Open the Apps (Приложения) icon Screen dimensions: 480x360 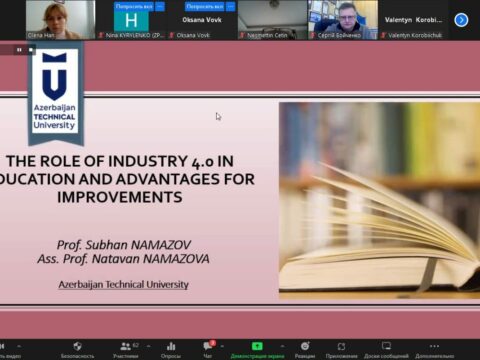(x=341, y=346)
